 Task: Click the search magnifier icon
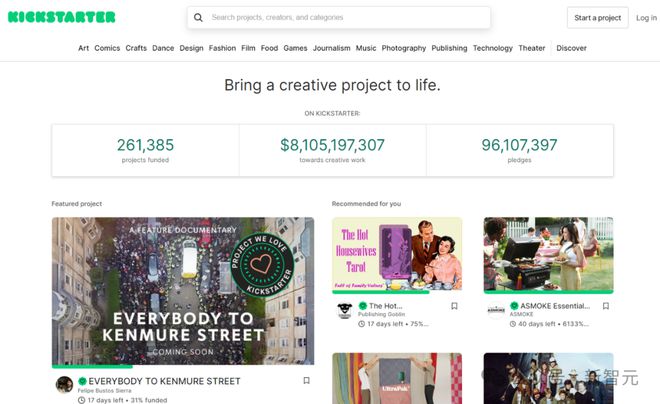click(x=198, y=18)
